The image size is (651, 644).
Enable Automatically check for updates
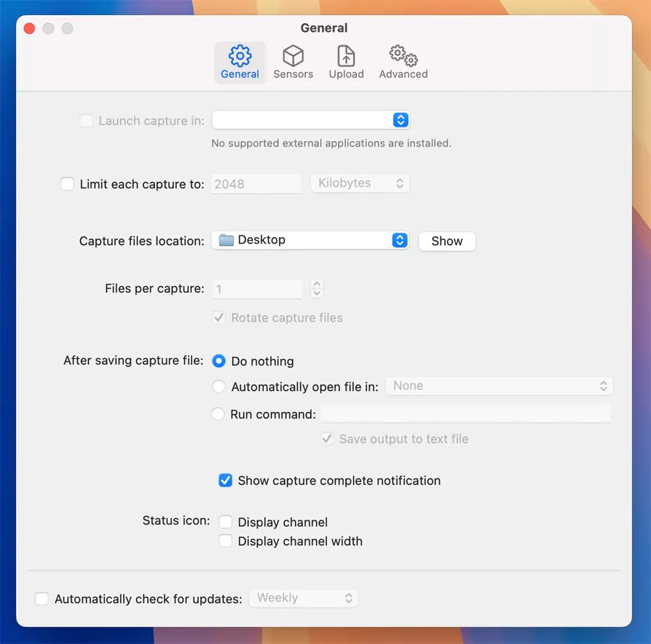[x=42, y=599]
